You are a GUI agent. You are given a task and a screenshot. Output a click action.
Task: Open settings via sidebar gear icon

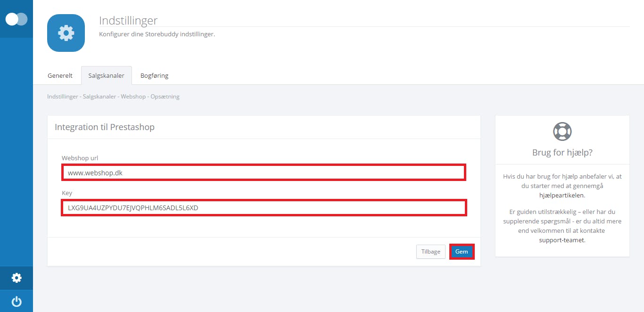17,278
